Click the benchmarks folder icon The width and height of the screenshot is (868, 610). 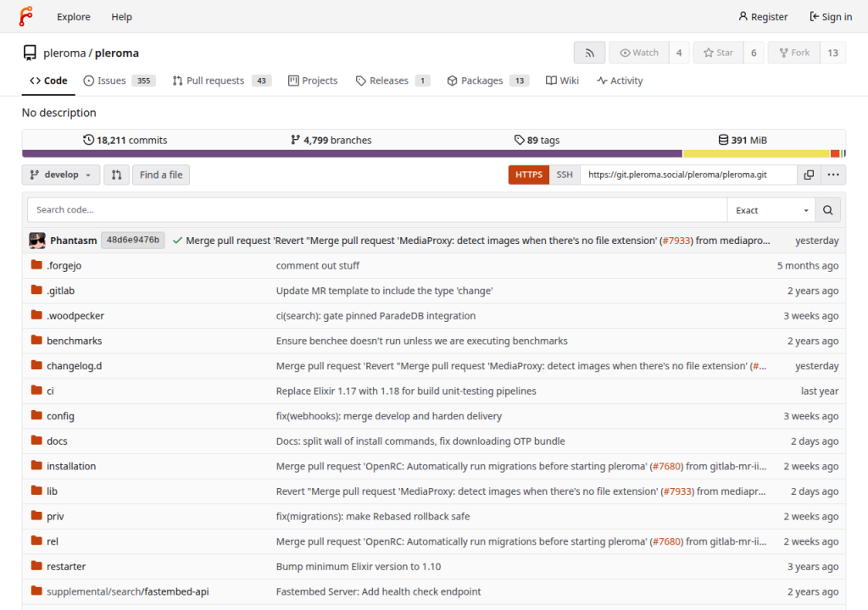[x=36, y=341]
